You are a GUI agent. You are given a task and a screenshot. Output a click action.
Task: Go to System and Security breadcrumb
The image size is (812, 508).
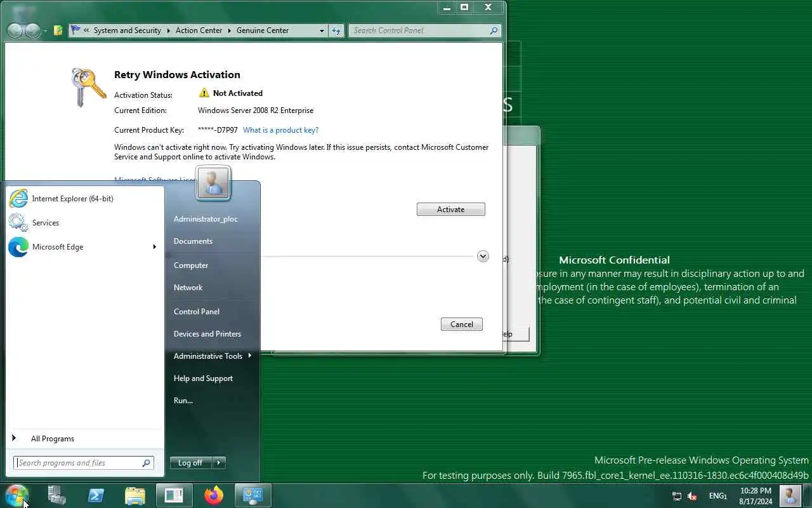(128, 30)
